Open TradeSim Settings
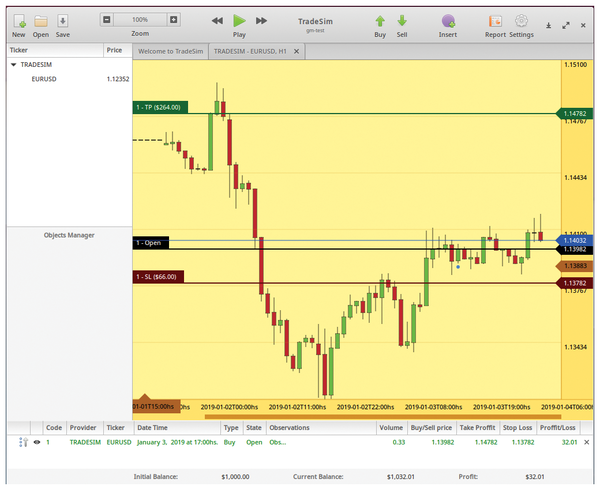 click(521, 26)
